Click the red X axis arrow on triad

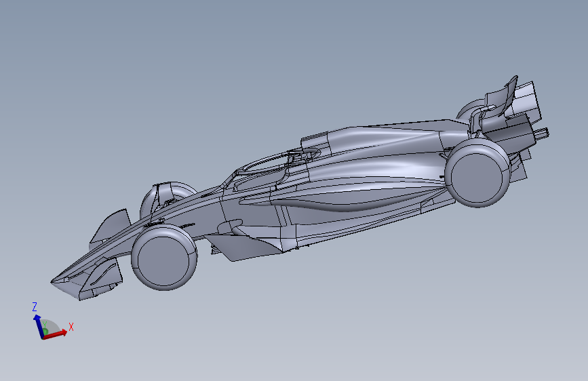coord(56,334)
